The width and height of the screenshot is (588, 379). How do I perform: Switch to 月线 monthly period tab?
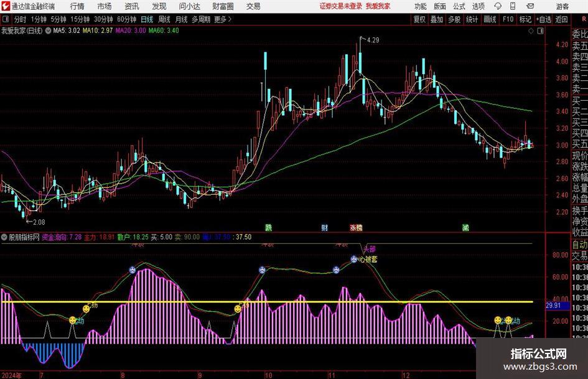(181, 19)
